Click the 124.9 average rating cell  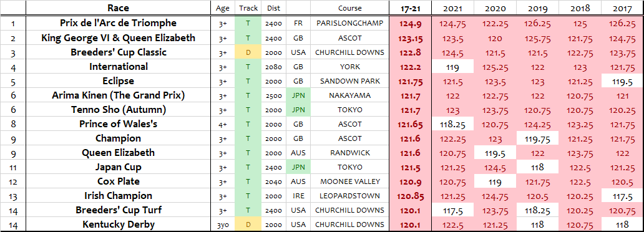tap(411, 24)
